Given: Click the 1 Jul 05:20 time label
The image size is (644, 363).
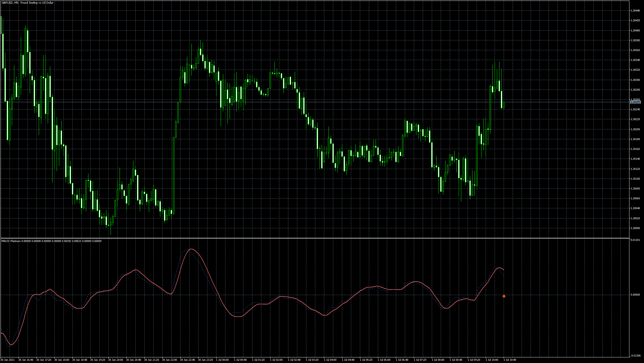Looking at the screenshot, I should coord(366,360).
